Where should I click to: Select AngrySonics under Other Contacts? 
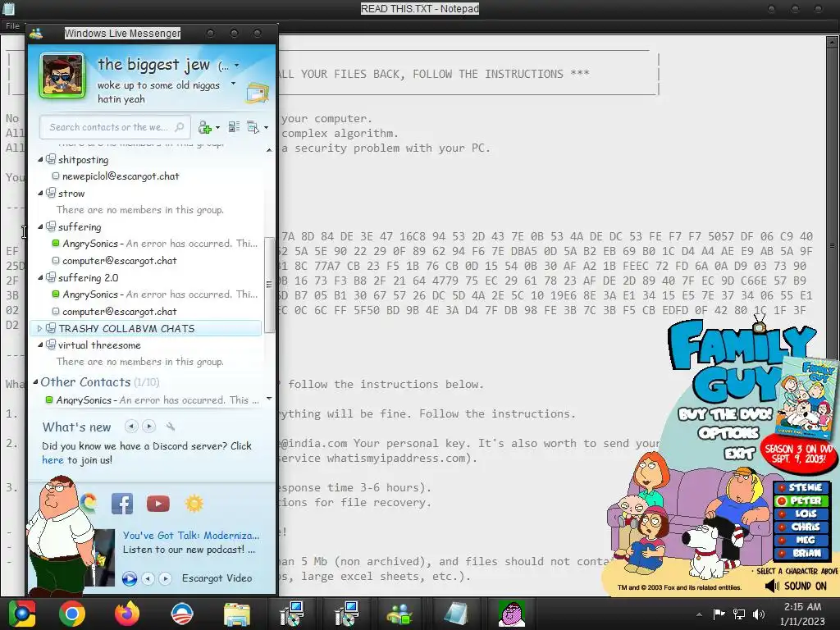[x=152, y=400]
